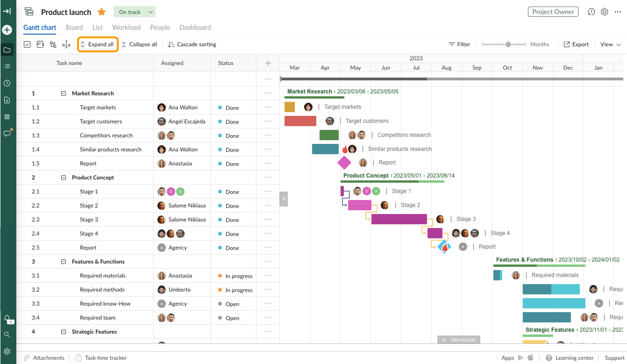The image size is (627, 364).
Task: Click the favorite star next to Product launch
Action: tap(102, 12)
